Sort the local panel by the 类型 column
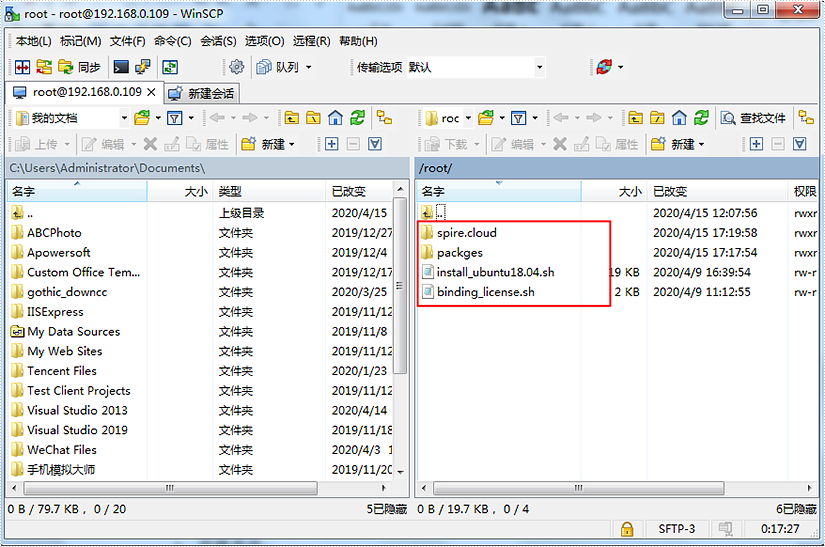This screenshot has width=825, height=547. coord(269,191)
